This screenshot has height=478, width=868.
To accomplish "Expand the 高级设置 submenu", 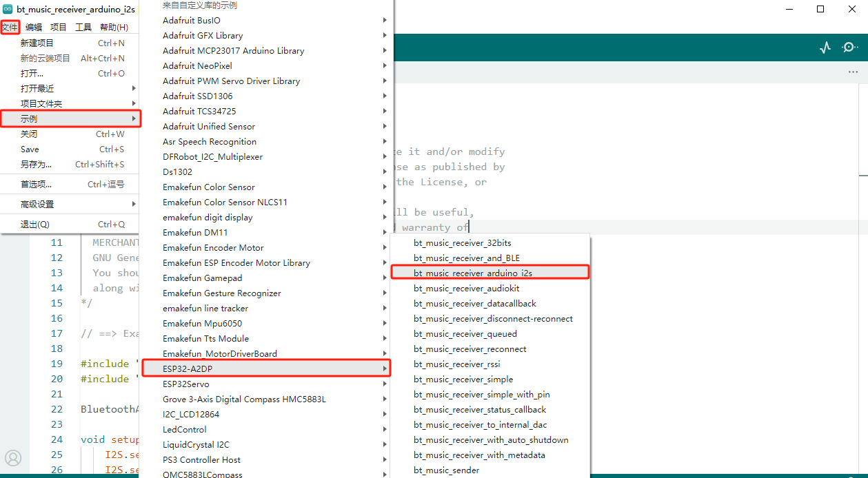I will pyautogui.click(x=70, y=204).
